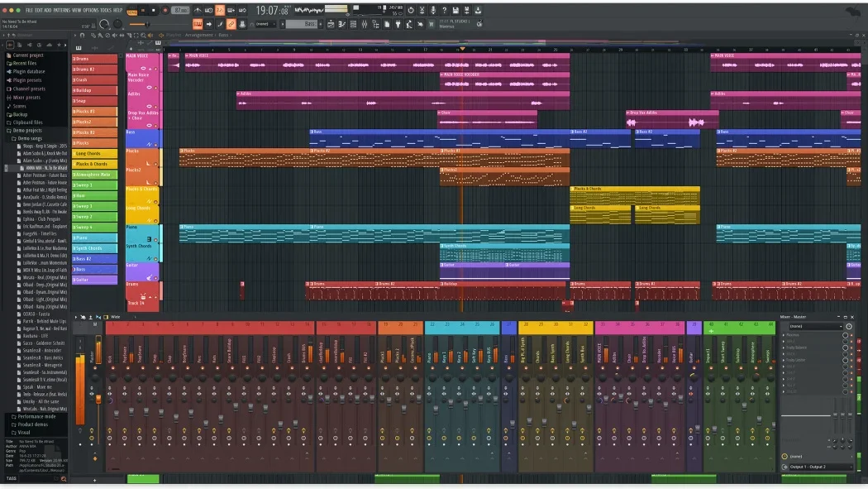The image size is (868, 489).
Task: Select the 'Plucks & Chords' pattern in the pattern list
Action: point(93,164)
